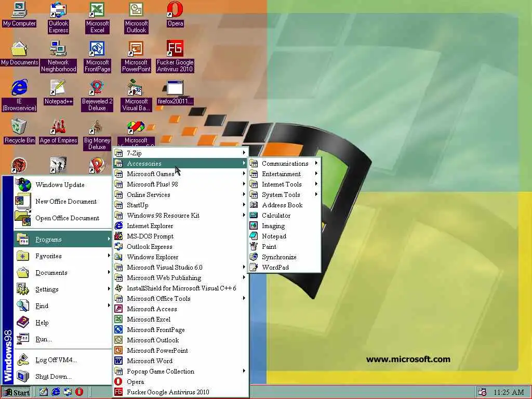The width and height of the screenshot is (532, 399).
Task: Click Show Desktop quick launch icon
Action: tap(44, 392)
